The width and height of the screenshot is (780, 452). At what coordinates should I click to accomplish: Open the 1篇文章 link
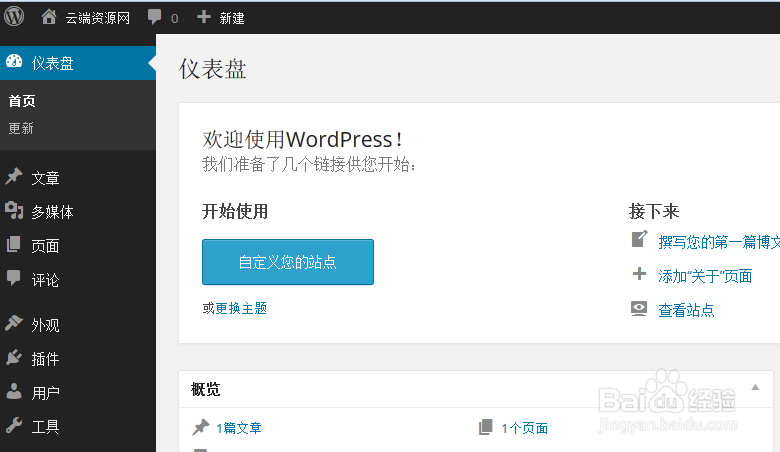pos(239,428)
